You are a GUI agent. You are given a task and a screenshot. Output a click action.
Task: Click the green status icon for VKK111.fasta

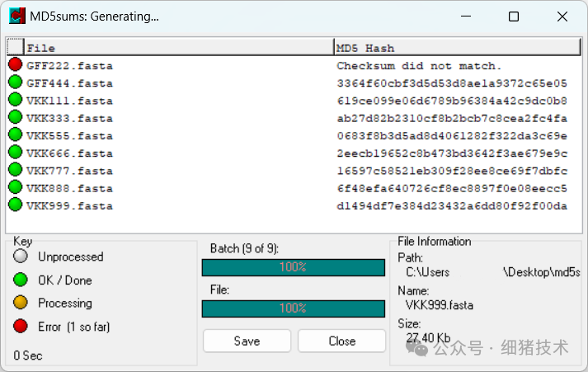[x=16, y=99]
